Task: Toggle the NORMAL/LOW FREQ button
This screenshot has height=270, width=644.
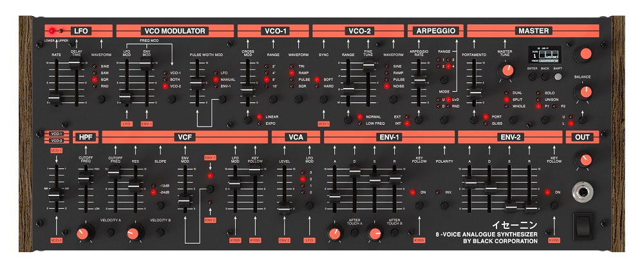Action: point(348,120)
